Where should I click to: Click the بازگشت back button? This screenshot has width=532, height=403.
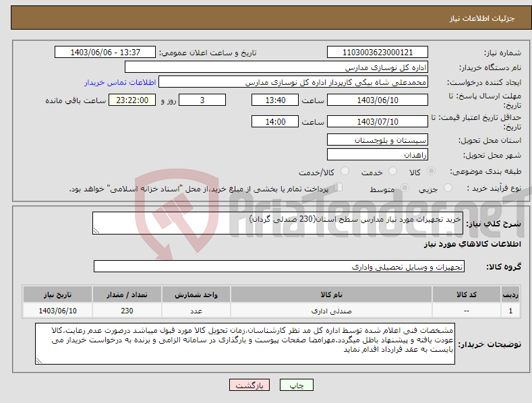[249, 385]
